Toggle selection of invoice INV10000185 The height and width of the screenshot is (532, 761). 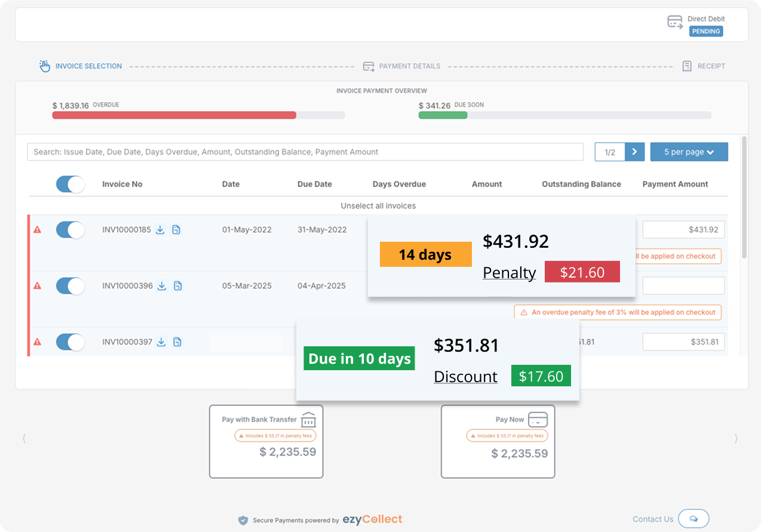point(70,230)
